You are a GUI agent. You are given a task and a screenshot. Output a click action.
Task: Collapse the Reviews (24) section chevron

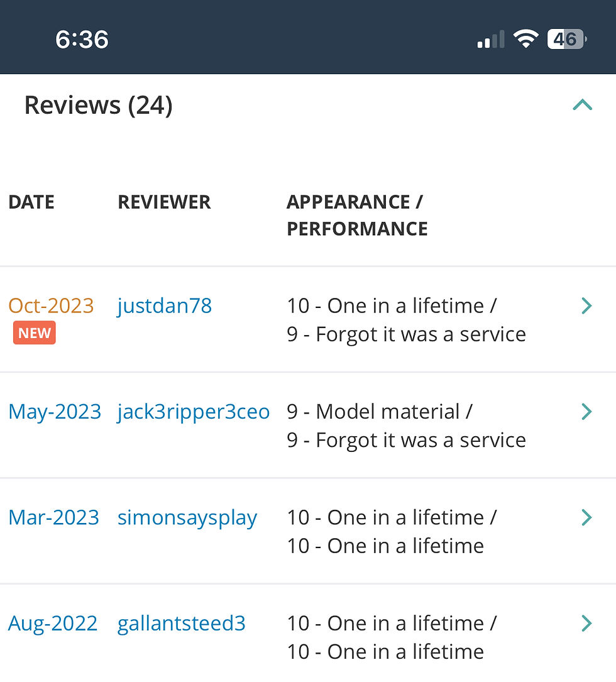coord(583,105)
